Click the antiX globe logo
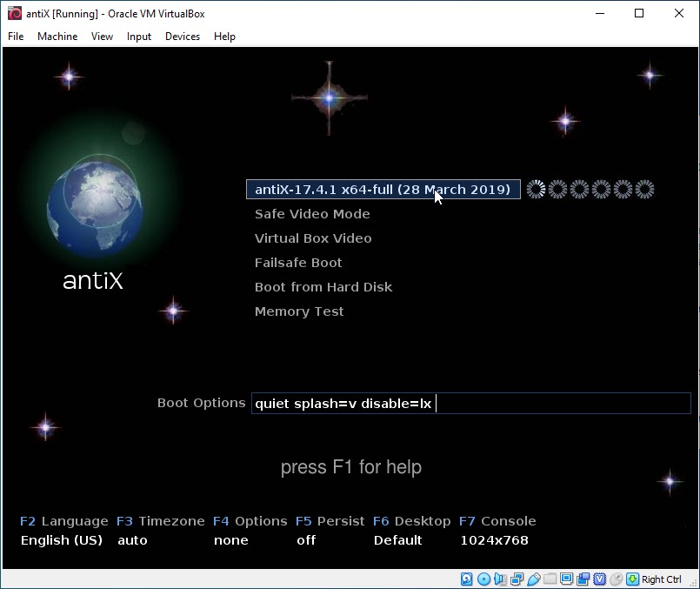The image size is (700, 589). (x=95, y=208)
